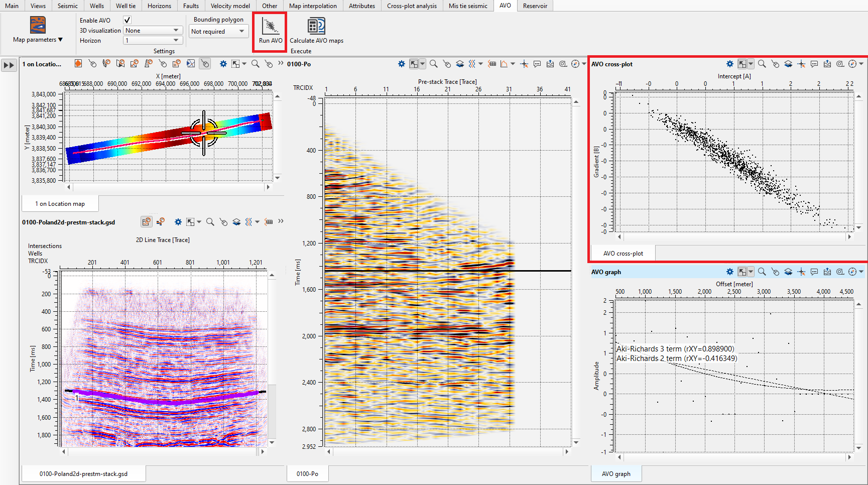868x485 pixels.
Task: Open the Map parameters menu
Action: (x=38, y=40)
